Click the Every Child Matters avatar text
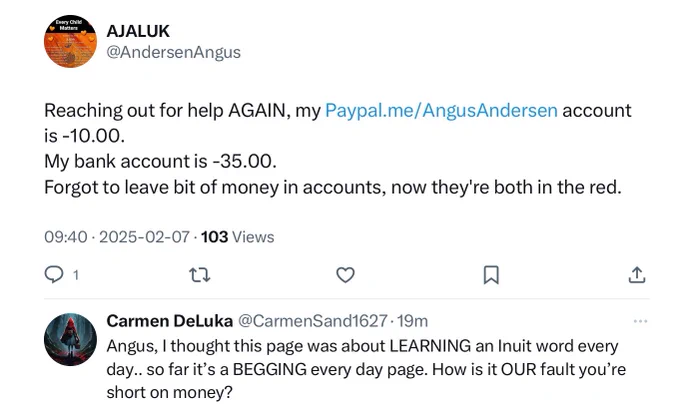Screen dimensions: 680x406 [69, 25]
